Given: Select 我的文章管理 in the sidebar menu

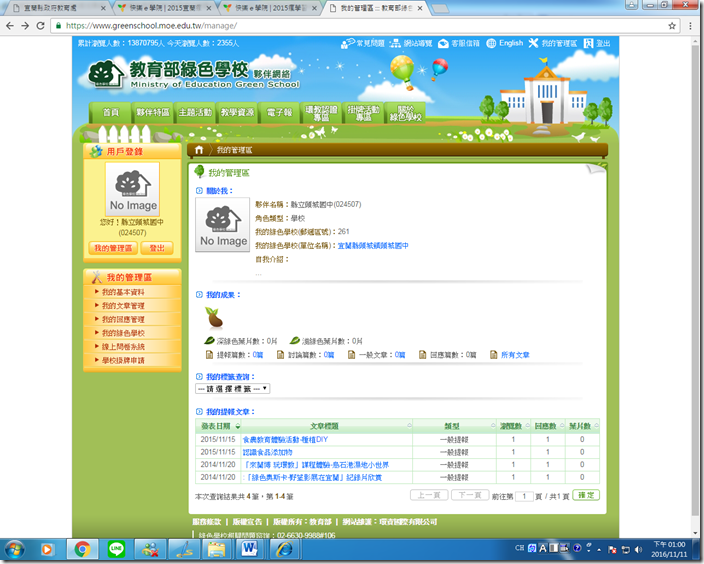Looking at the screenshot, I should [x=123, y=306].
